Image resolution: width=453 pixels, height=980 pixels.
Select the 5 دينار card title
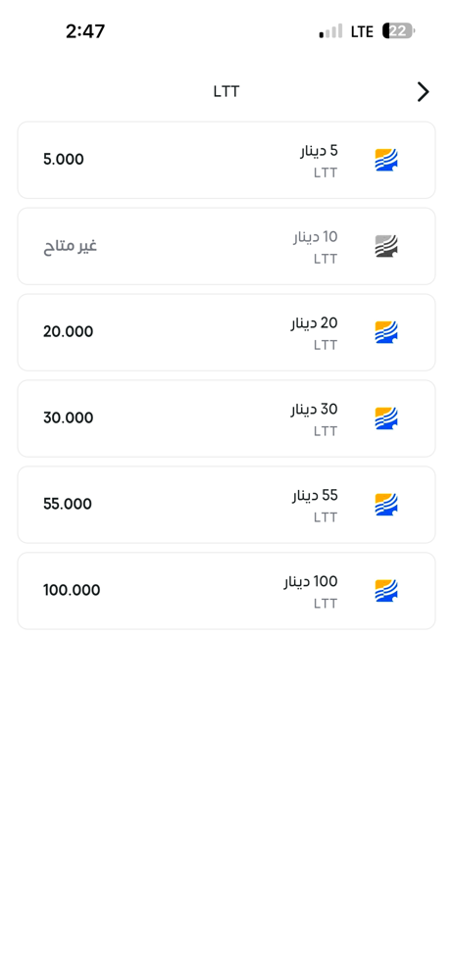point(319,151)
